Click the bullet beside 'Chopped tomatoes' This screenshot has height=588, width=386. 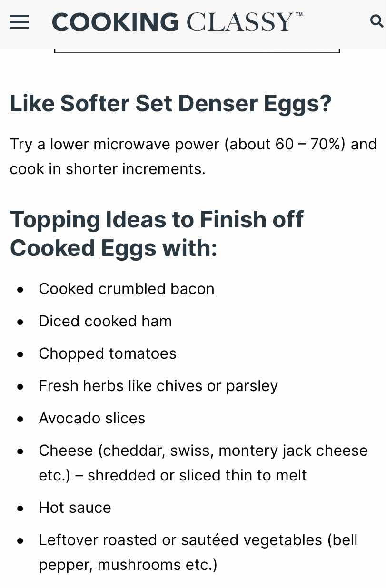[x=20, y=354]
